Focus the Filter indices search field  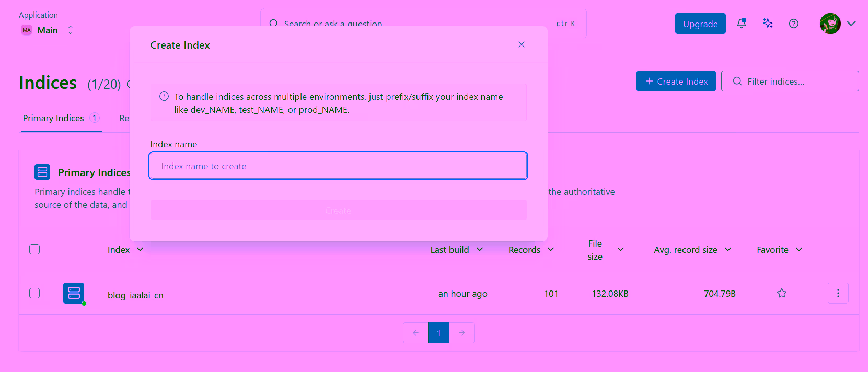point(790,81)
